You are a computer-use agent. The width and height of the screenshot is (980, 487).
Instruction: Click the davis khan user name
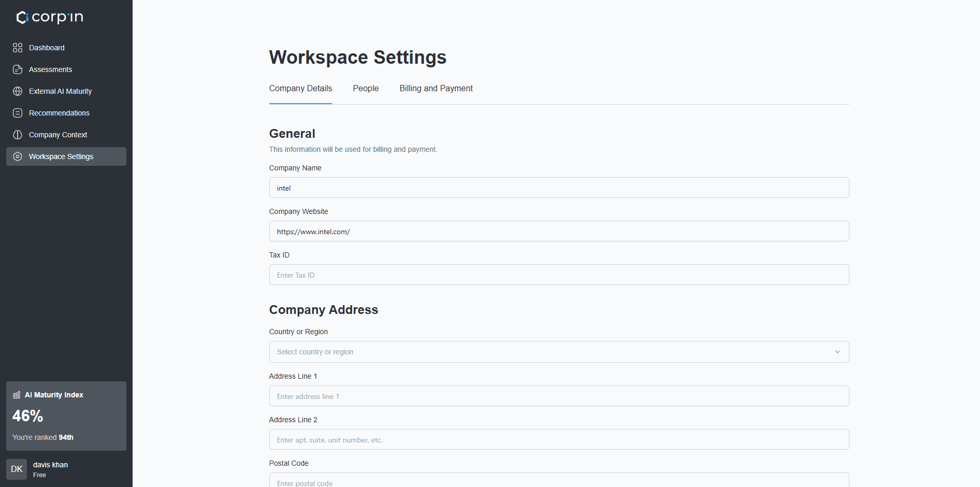tap(51, 465)
